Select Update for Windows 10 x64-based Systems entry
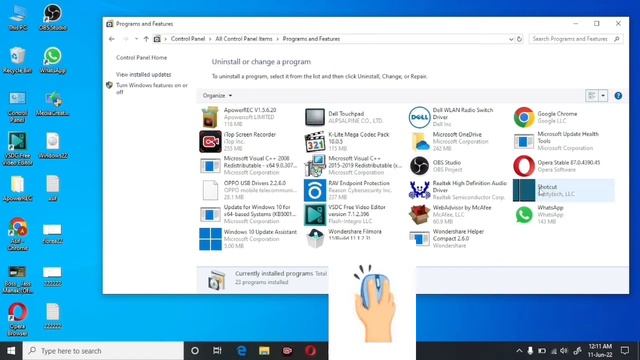Viewport: 640px width, 360px height. click(x=249, y=215)
